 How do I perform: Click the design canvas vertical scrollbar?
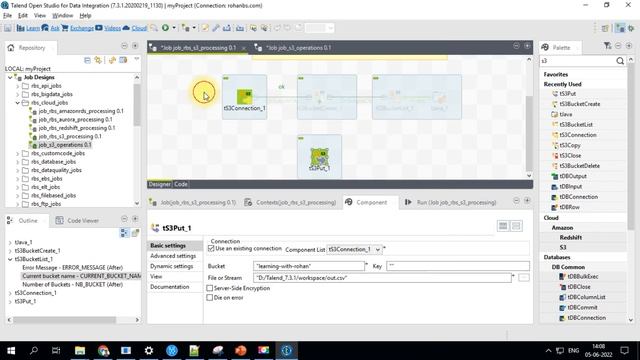pos(529,133)
